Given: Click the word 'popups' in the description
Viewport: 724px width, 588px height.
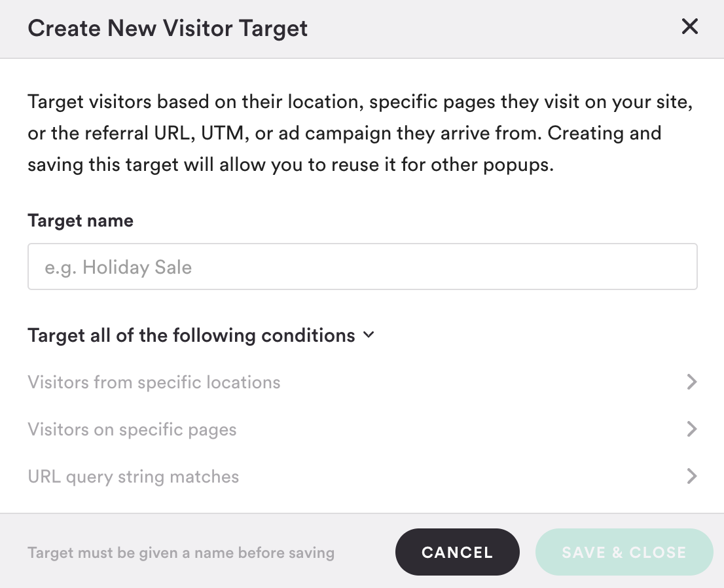Looking at the screenshot, I should (x=516, y=166).
